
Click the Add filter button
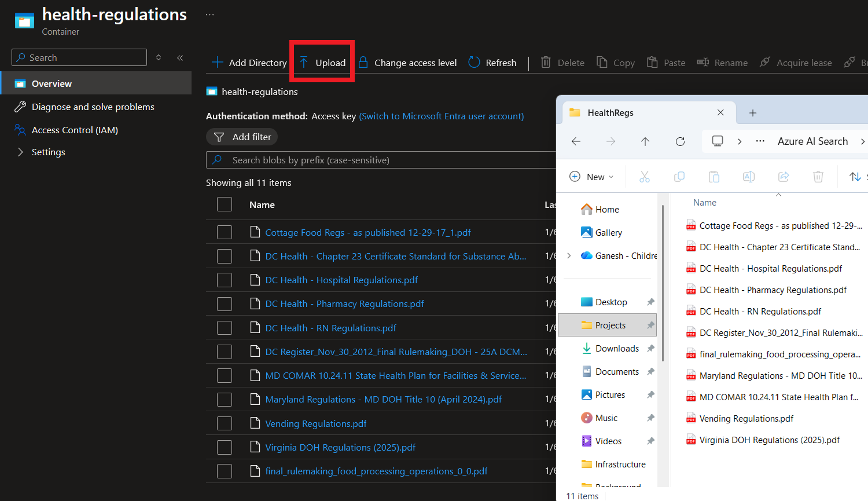pos(242,137)
